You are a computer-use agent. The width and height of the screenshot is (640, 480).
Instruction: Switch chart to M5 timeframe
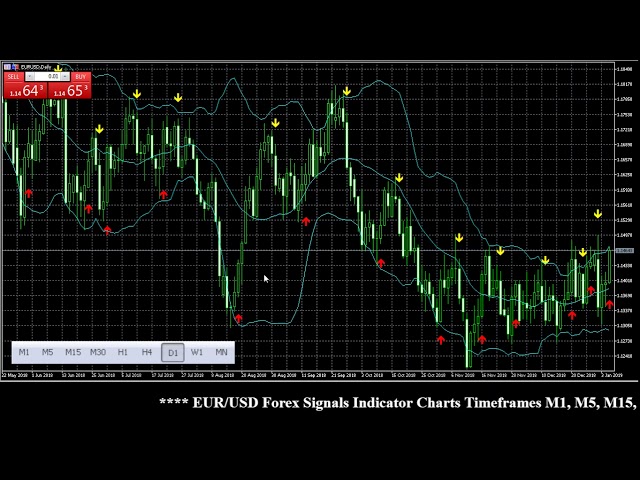pos(48,352)
